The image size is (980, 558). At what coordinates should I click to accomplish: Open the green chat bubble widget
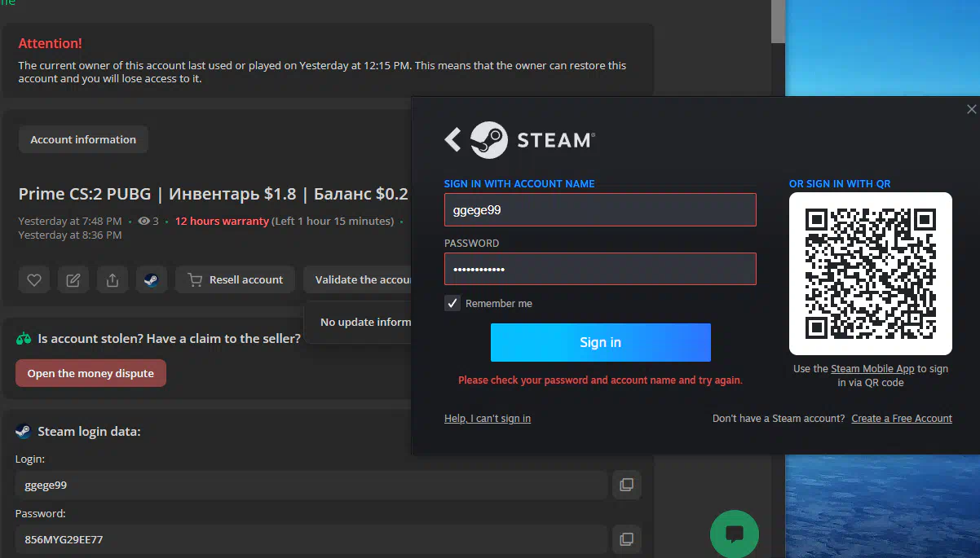click(735, 534)
